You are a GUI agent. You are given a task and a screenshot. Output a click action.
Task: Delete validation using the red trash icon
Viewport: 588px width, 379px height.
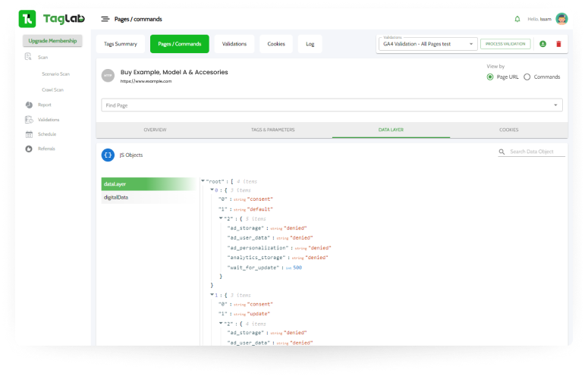coord(558,44)
